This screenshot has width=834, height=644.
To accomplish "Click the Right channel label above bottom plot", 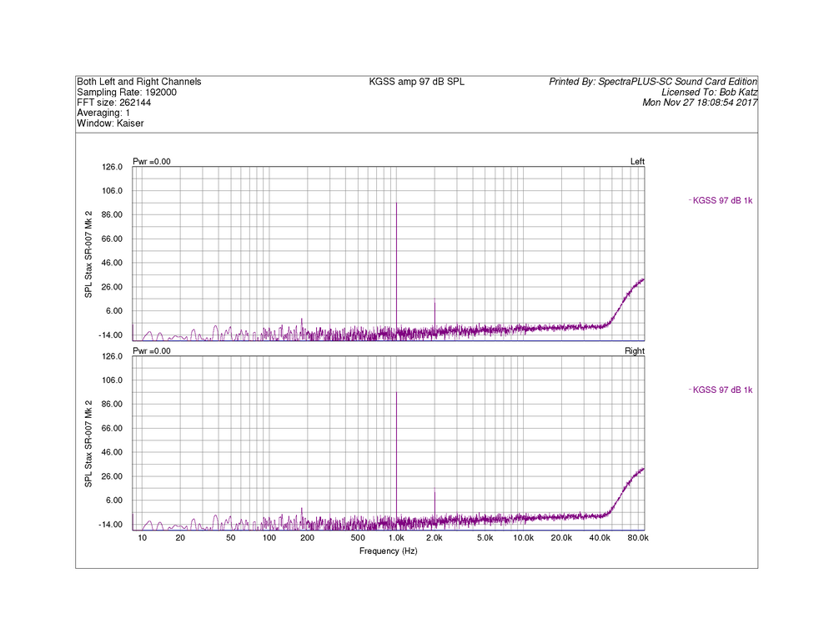I will (x=634, y=351).
